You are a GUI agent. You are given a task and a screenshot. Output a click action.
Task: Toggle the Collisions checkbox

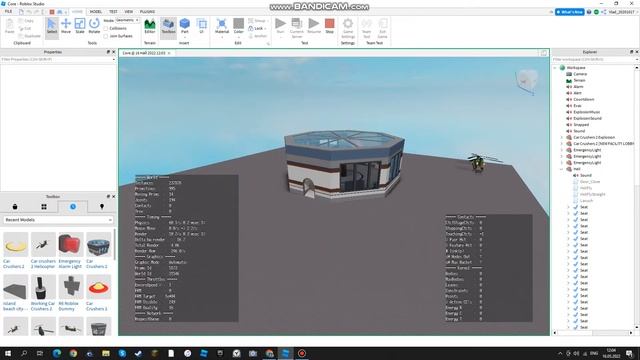coord(106,29)
